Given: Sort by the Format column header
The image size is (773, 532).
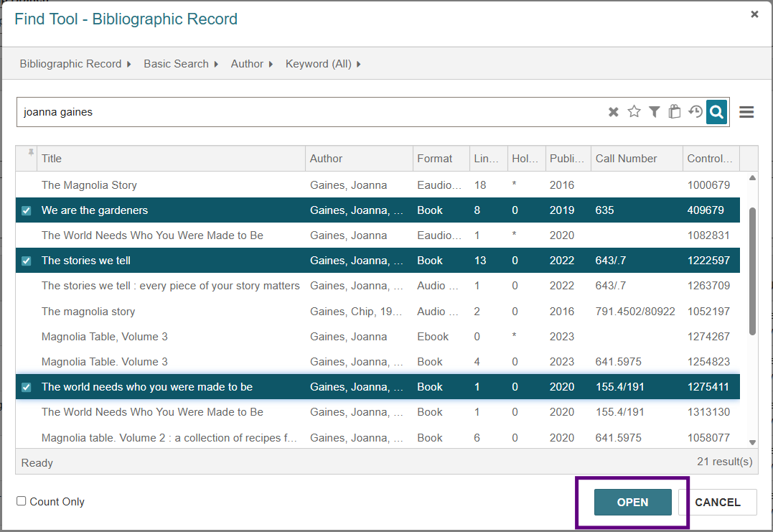Looking at the screenshot, I should 441,158.
